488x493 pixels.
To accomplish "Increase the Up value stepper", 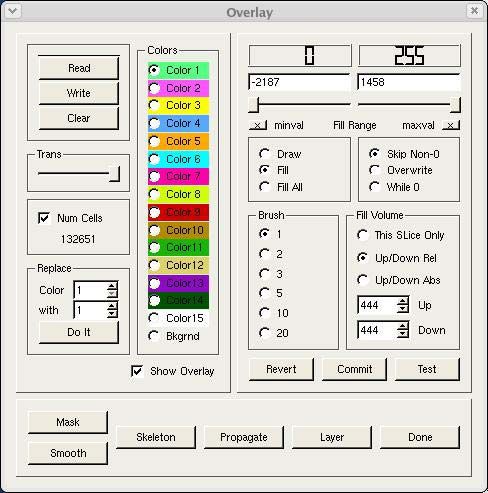I will coord(403,301).
